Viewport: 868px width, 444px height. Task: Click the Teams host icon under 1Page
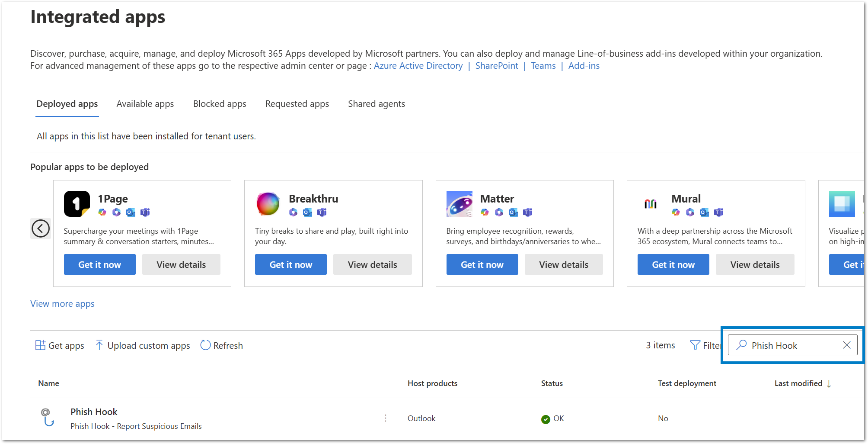[x=145, y=212]
